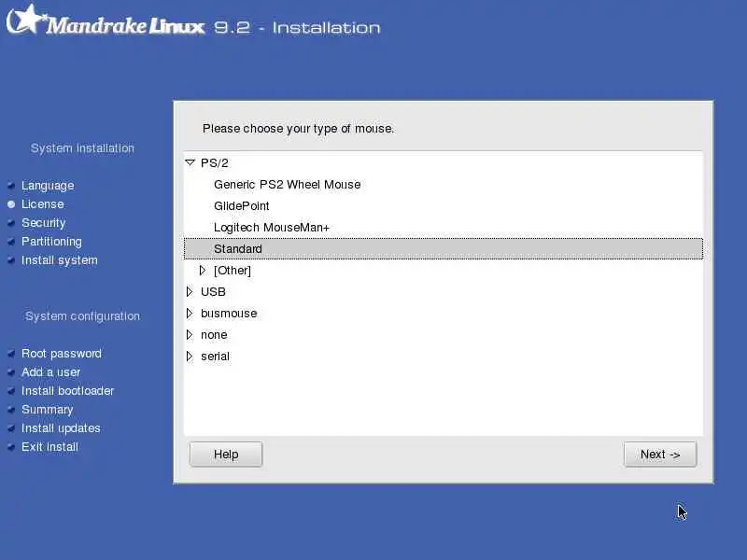747x560 pixels.
Task: Click the 'Please choose your type of mouse' prompt
Action: point(298,129)
